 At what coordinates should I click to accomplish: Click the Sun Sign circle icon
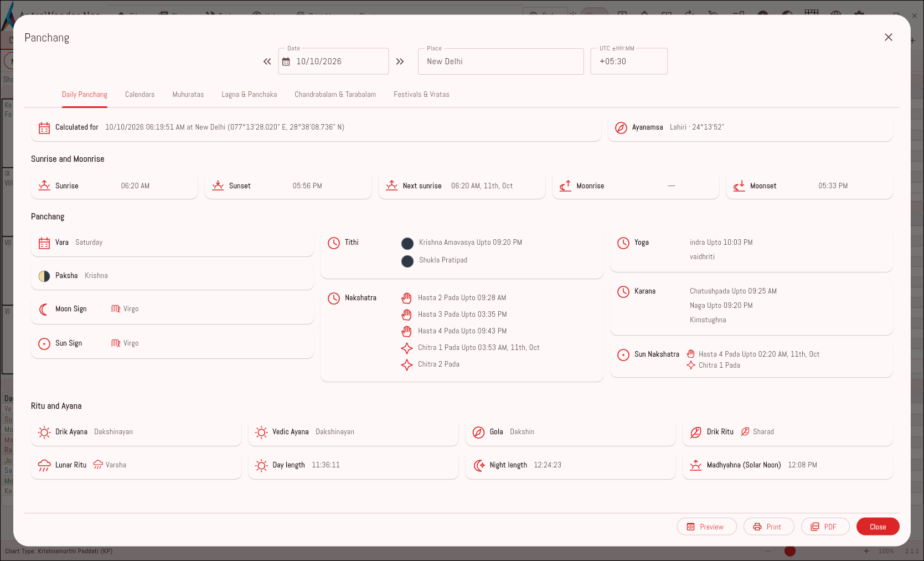click(x=44, y=344)
